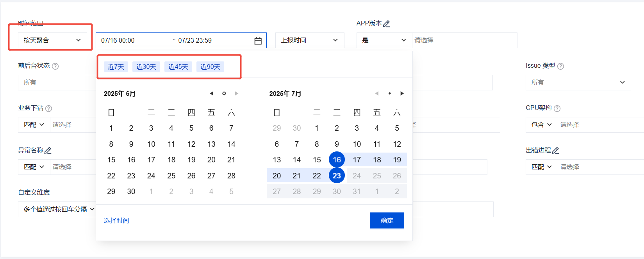Select the 近90天 quick range
The image size is (644, 259).
(210, 67)
